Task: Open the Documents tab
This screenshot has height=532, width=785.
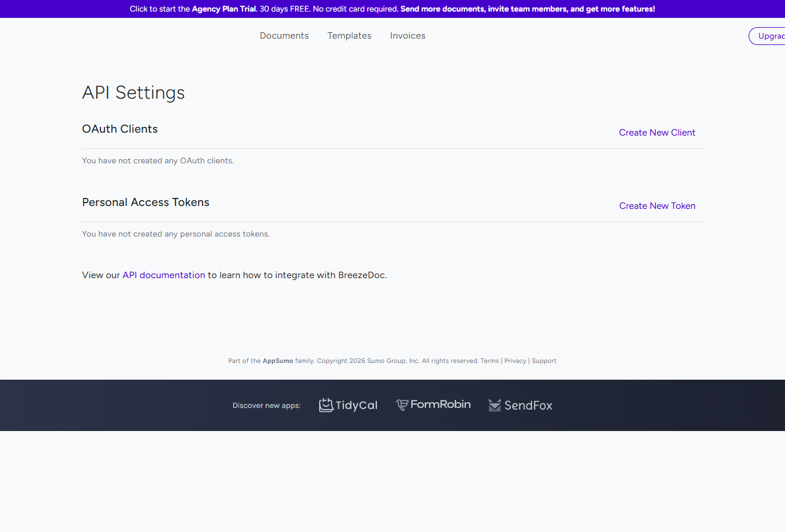Action: (x=284, y=36)
